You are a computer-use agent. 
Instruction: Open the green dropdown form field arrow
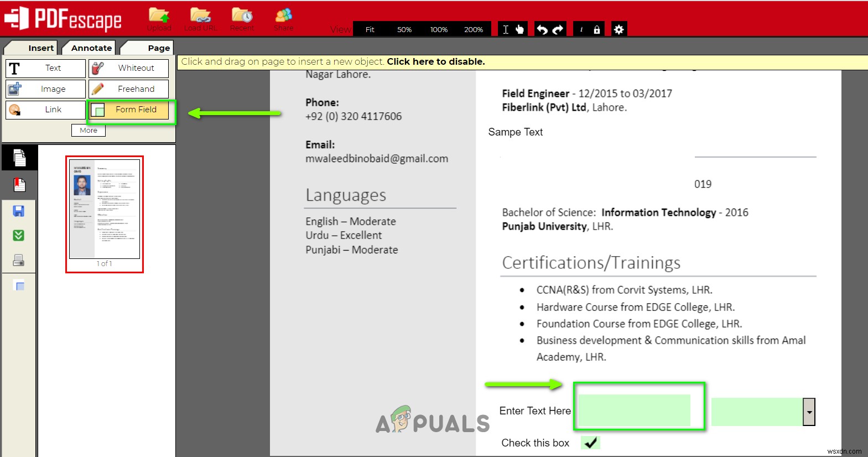click(x=809, y=412)
